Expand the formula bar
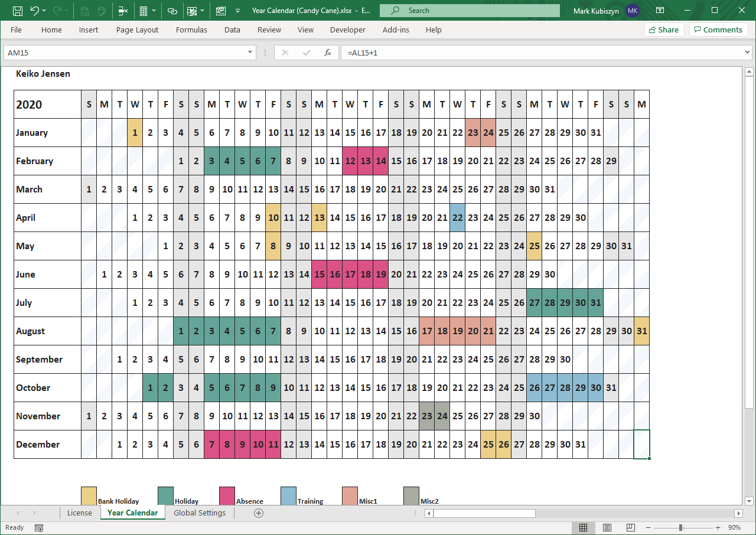This screenshot has width=756, height=535. (x=748, y=53)
